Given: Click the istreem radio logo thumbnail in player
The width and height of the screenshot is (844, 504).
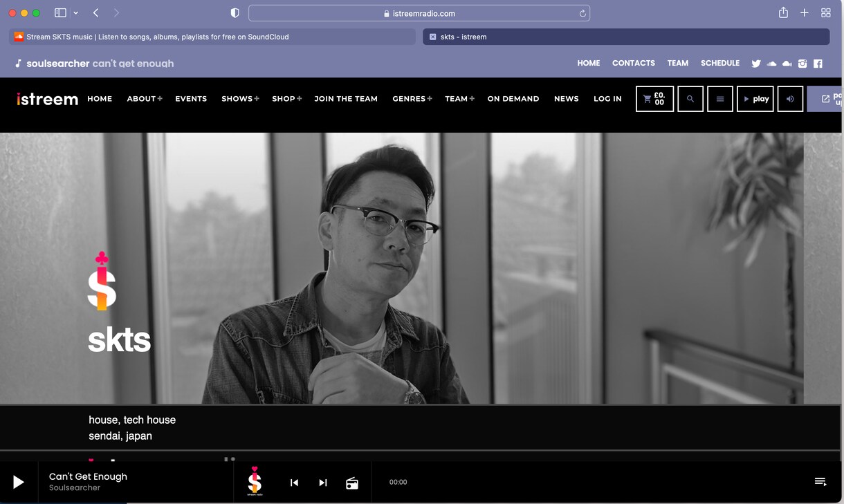Looking at the screenshot, I should (255, 481).
